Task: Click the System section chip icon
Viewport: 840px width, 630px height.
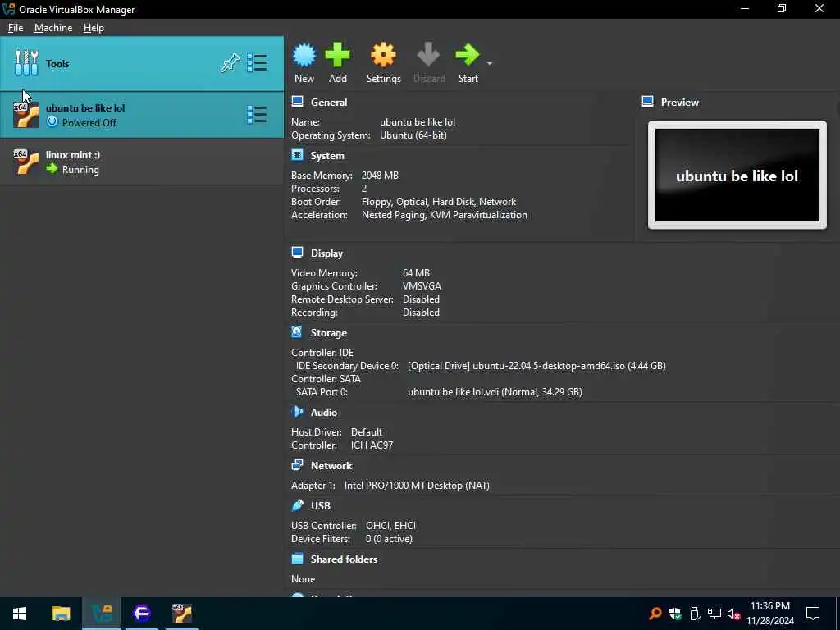Action: click(x=297, y=155)
